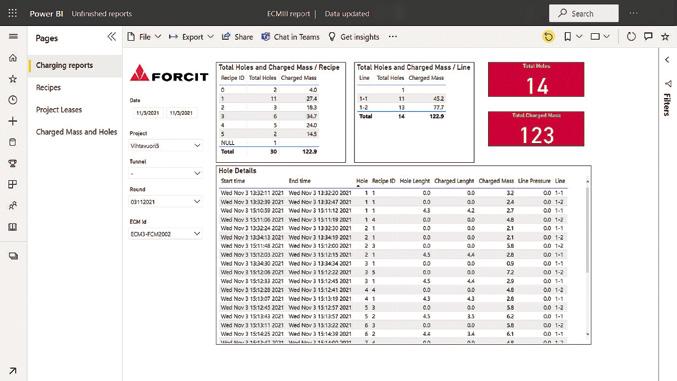This screenshot has height=381, width=677.
Task: Click the Share button
Action: point(237,37)
